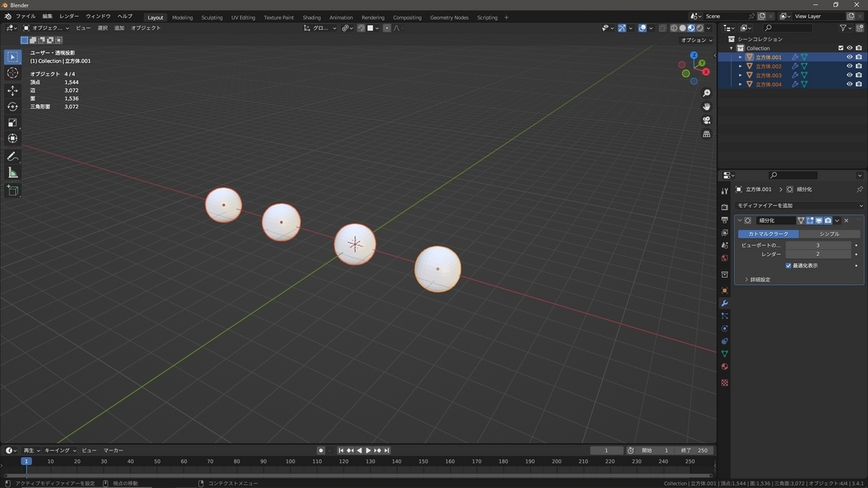Select the Cursor tool in the toolbar
868x488 pixels.
12,73
